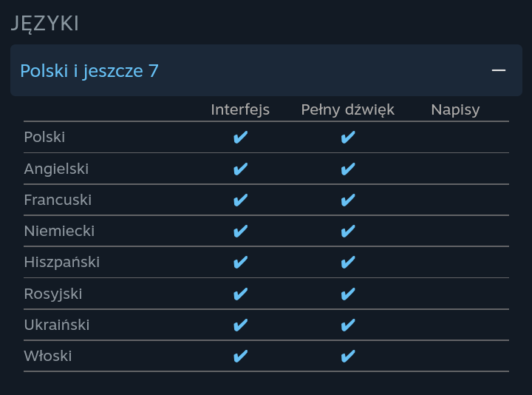This screenshot has width=532, height=395.
Task: Collapse the languages list with minus icon
Action: [x=499, y=70]
